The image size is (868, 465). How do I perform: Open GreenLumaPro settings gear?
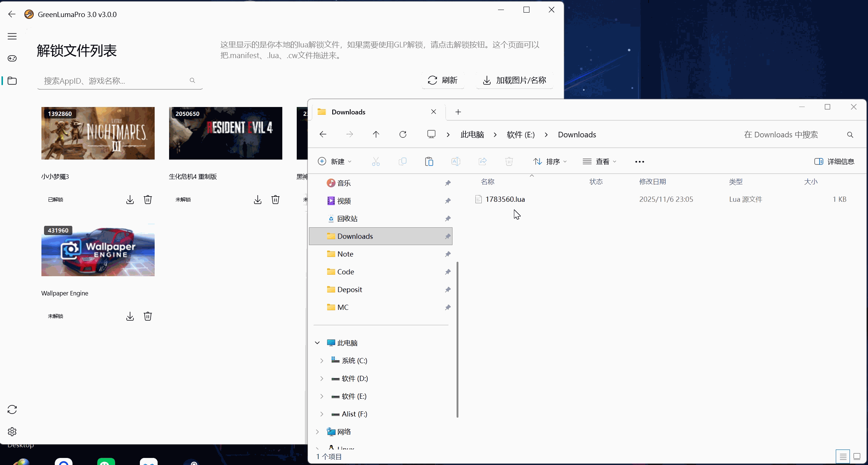pyautogui.click(x=12, y=432)
